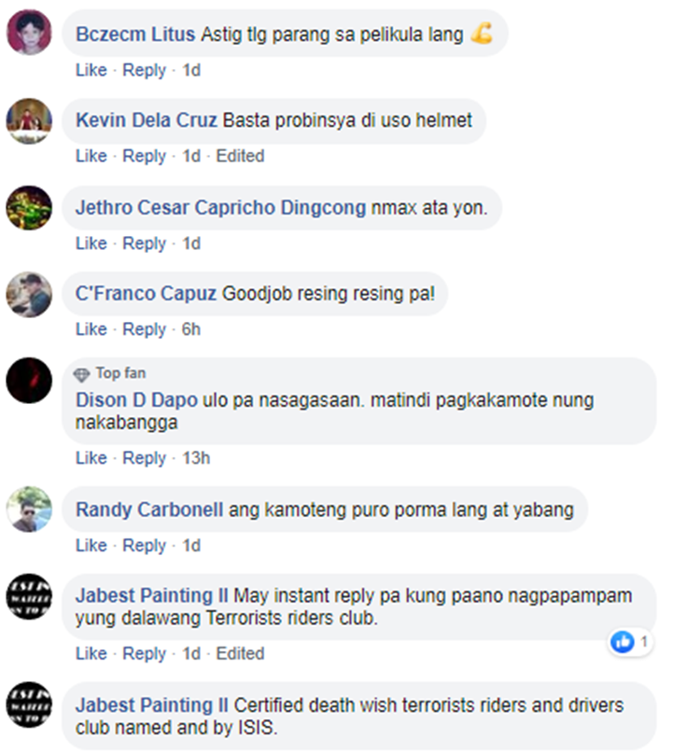Reply to C'Franco Capuz's comment
Viewport: 700px width, 752px height.
(144, 329)
